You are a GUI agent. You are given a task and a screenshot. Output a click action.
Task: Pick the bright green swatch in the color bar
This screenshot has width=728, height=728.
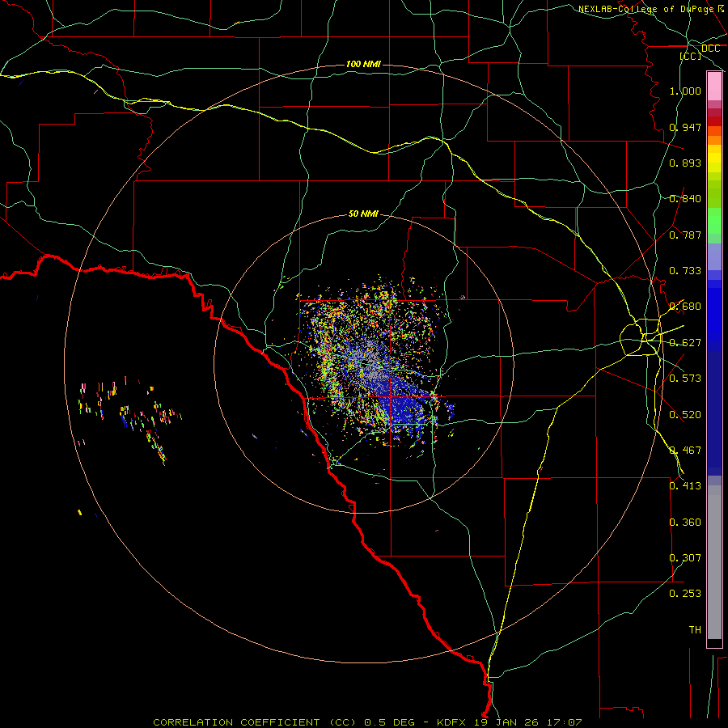[714, 221]
